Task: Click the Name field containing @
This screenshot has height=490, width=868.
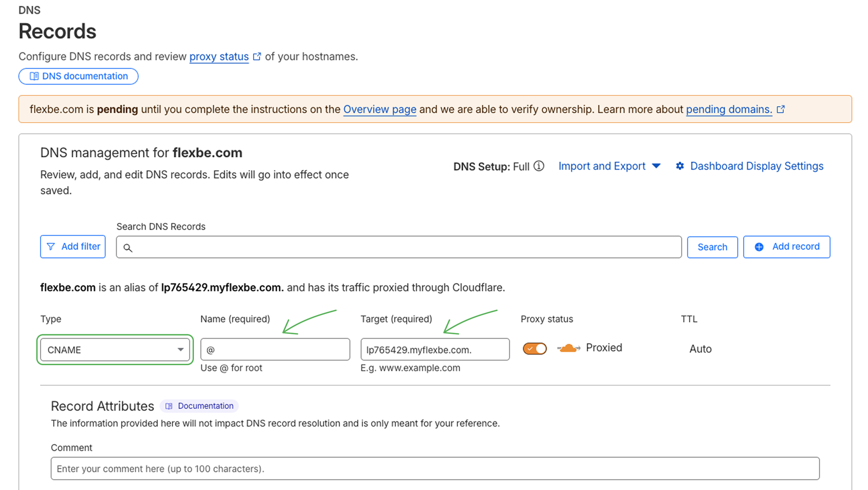Action: tap(275, 350)
